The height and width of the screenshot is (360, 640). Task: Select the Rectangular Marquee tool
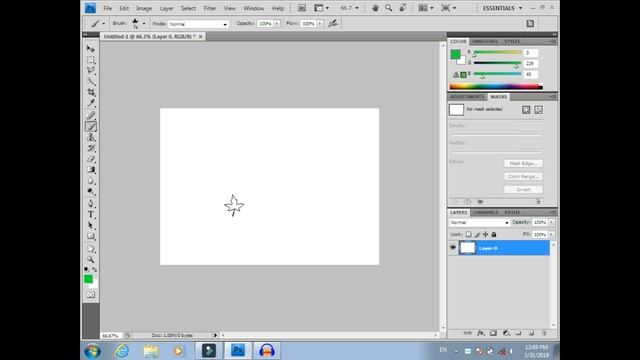coord(91,60)
